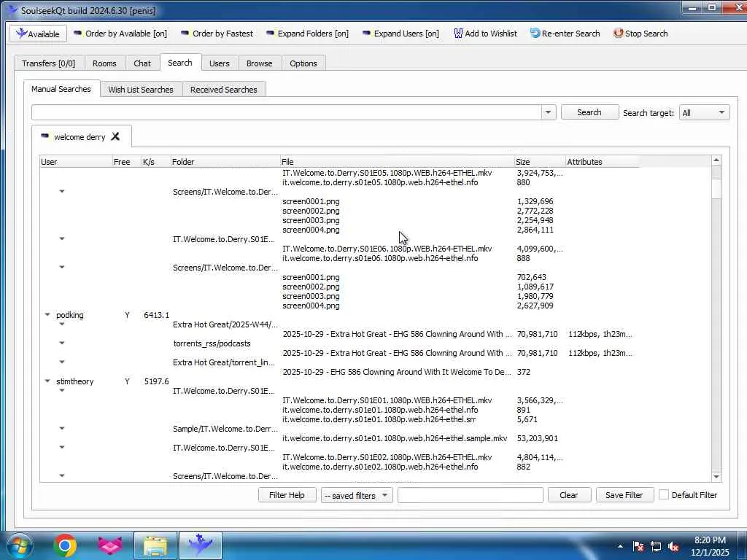Open the search history dropdown arrow

click(548, 113)
